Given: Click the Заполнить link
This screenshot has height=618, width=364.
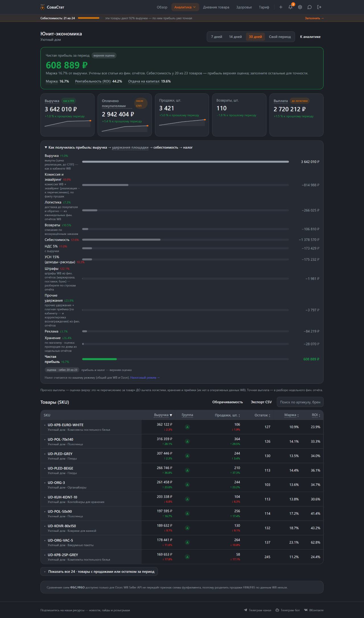Looking at the screenshot, I should coord(314,18).
